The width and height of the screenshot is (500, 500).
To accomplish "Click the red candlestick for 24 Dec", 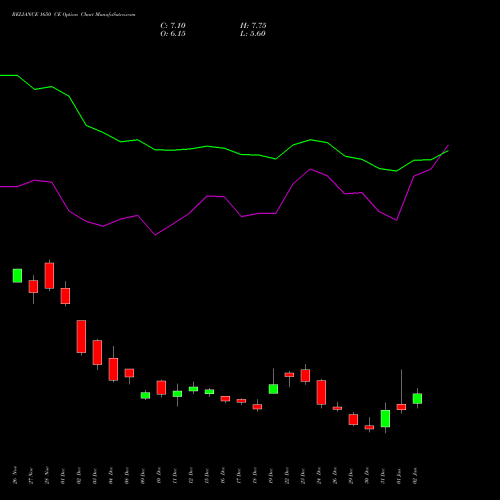I will click(321, 392).
